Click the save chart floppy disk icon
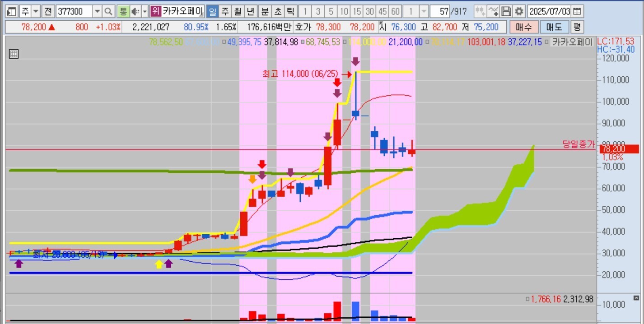Viewport: 644px width, 324px height. tap(506, 11)
